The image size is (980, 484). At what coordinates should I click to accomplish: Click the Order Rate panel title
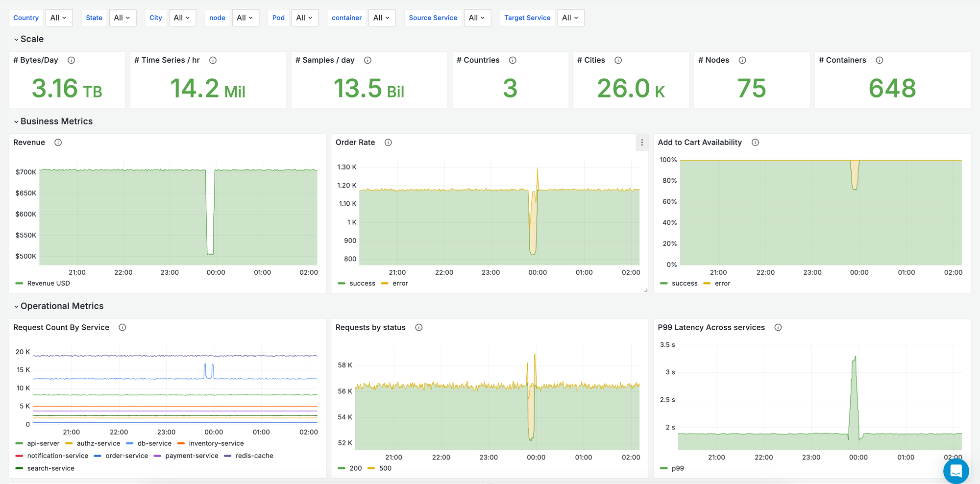point(355,143)
